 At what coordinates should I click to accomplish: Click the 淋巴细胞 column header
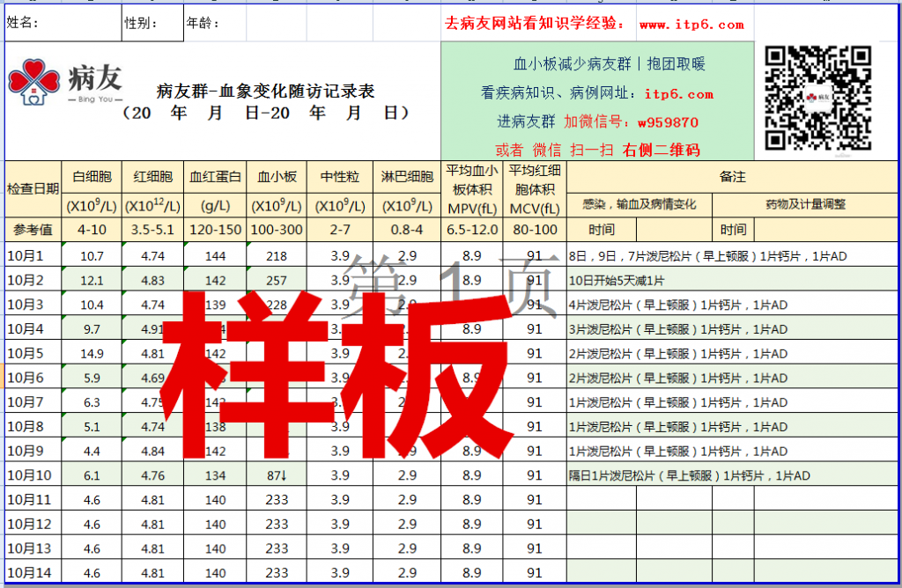(x=407, y=177)
